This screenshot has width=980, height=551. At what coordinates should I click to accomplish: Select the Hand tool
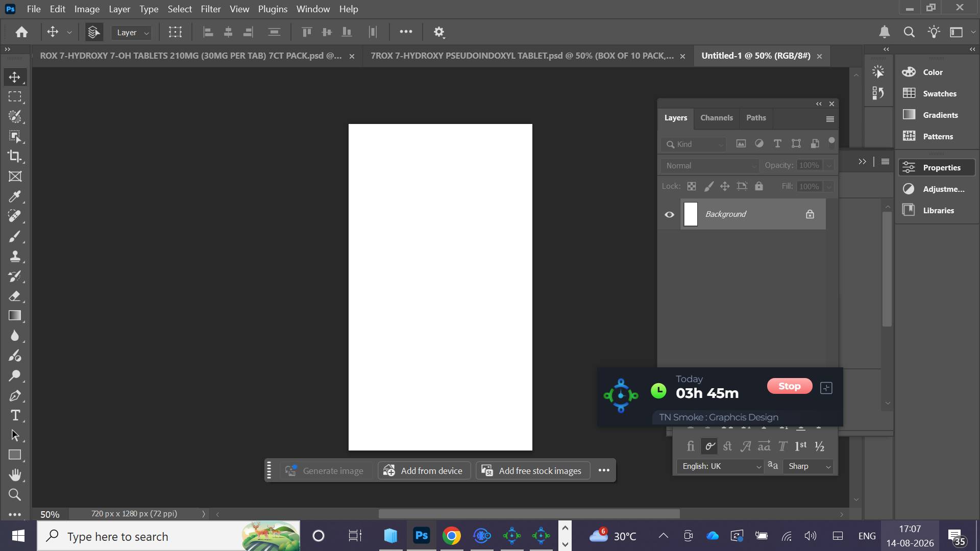pyautogui.click(x=15, y=475)
